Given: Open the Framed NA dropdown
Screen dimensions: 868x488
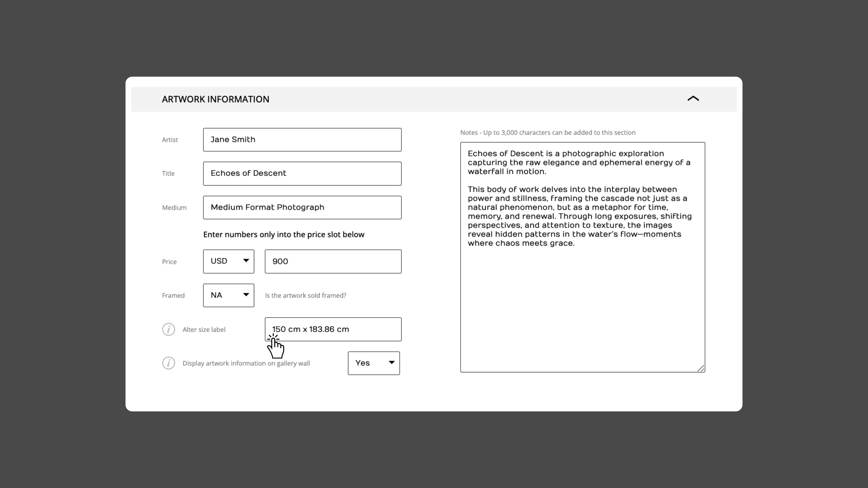Looking at the screenshot, I should coord(228,295).
